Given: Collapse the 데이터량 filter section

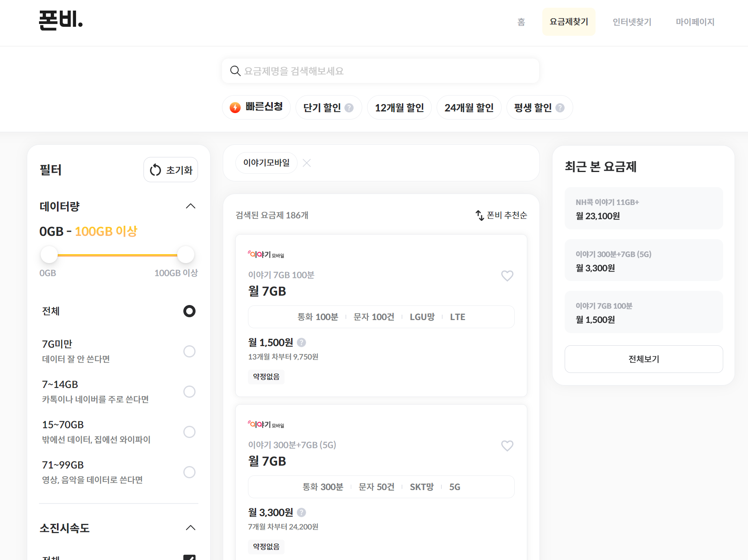Looking at the screenshot, I should [x=190, y=206].
